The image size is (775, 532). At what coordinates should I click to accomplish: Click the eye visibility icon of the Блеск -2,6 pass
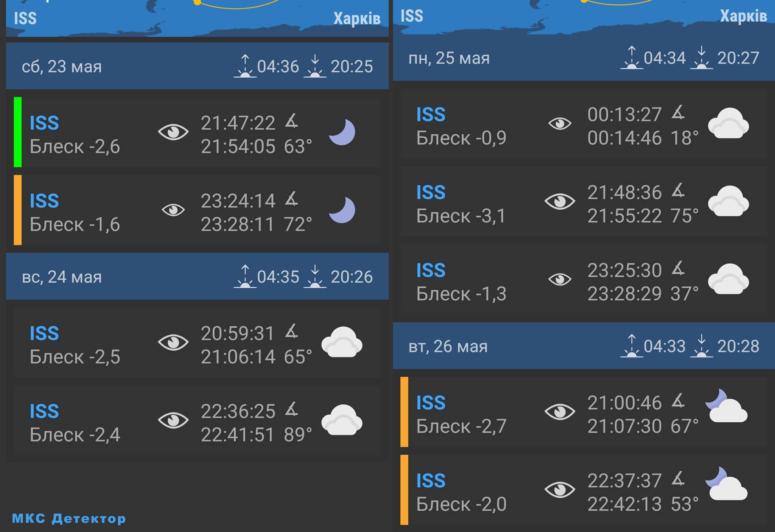[x=173, y=132]
